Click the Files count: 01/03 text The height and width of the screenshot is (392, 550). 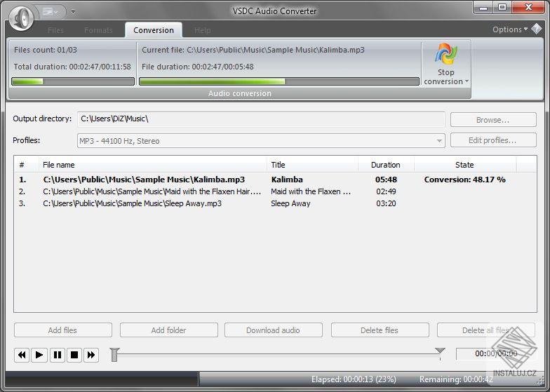(x=45, y=50)
